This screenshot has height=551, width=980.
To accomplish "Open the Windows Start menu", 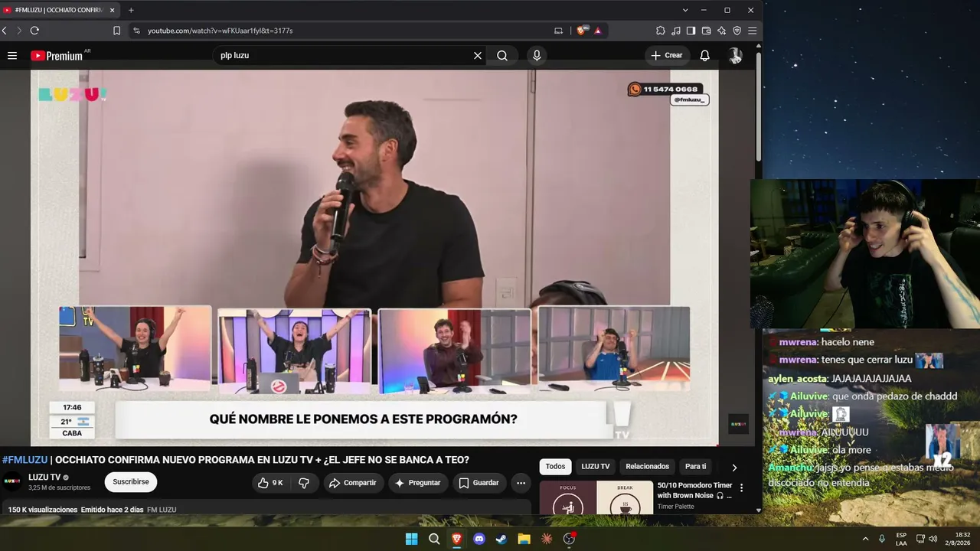I will [411, 539].
